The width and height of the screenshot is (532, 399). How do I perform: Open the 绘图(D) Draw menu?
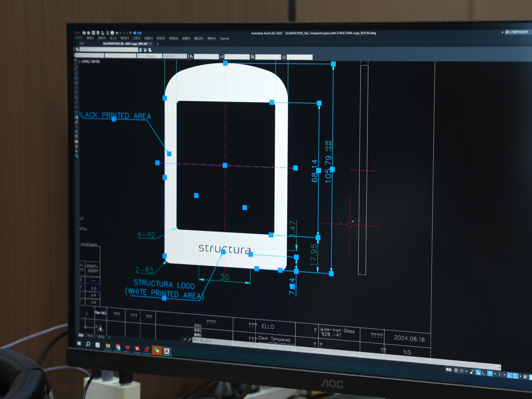point(148,38)
